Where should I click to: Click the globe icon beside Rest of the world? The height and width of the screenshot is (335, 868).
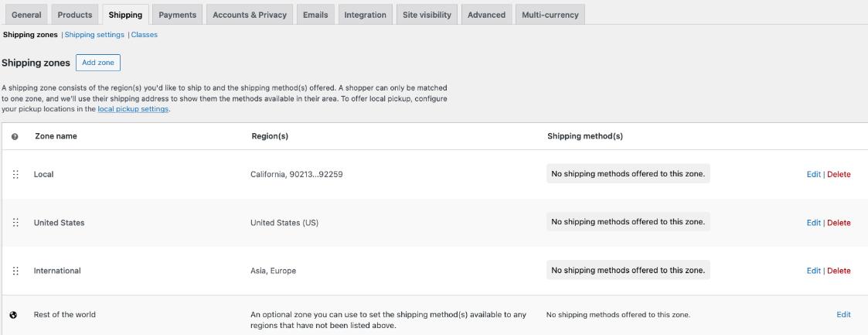[13, 315]
